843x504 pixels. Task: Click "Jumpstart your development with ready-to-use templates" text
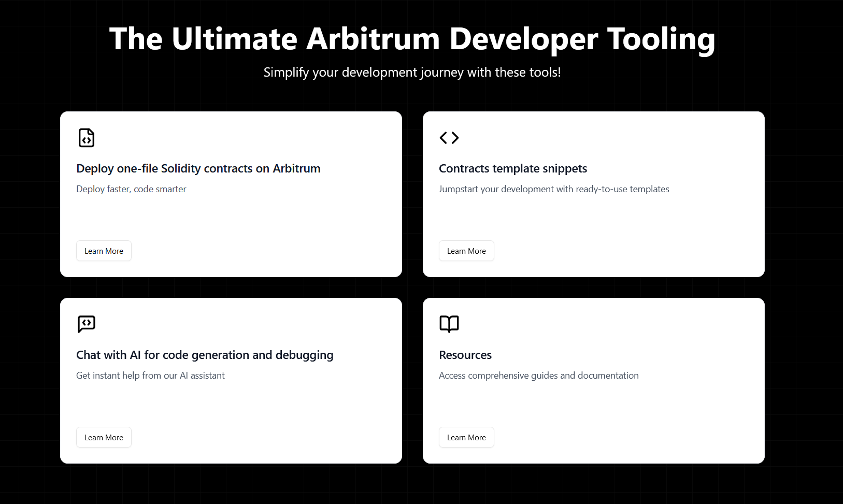554,189
